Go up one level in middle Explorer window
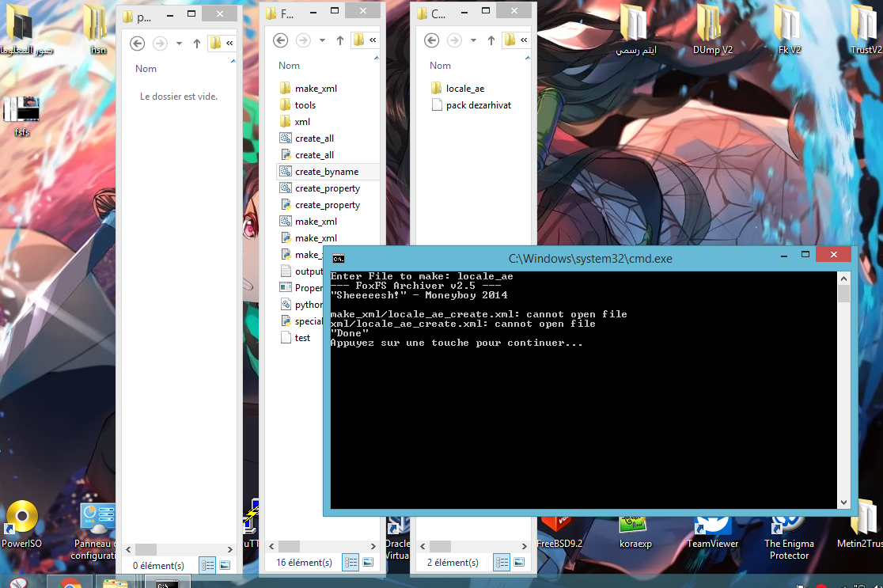 [340, 40]
